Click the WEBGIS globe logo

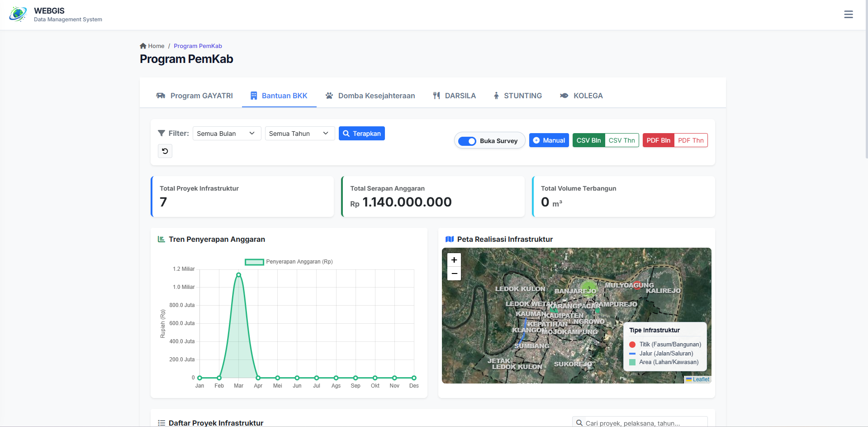[x=18, y=14]
